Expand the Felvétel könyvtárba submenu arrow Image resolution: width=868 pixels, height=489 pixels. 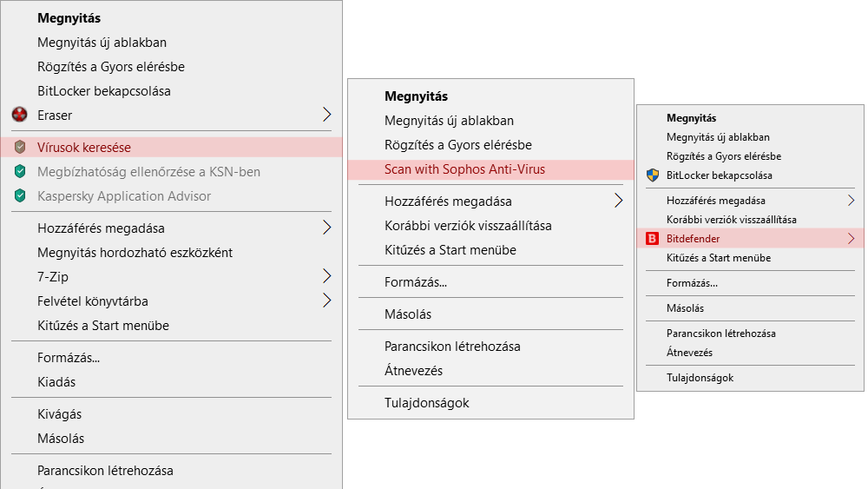(326, 301)
